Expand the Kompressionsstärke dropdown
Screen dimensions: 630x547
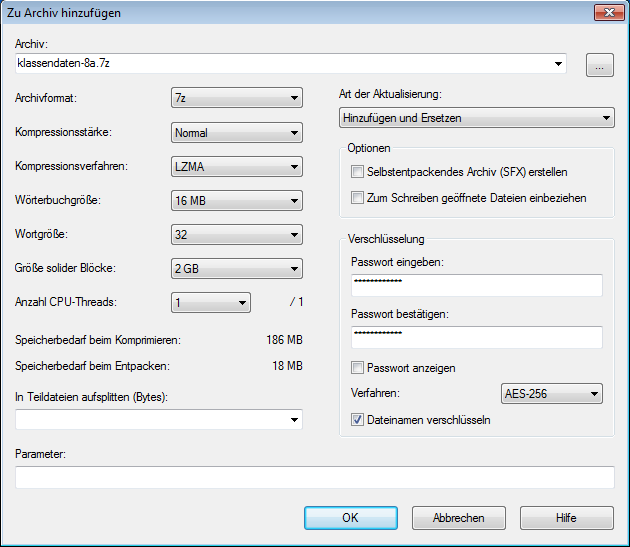(x=236, y=132)
